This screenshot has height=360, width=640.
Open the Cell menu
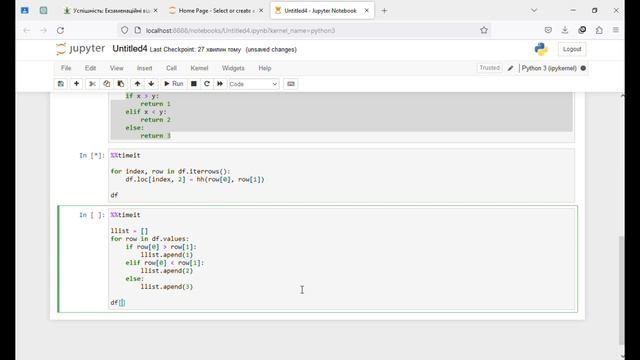click(x=171, y=68)
